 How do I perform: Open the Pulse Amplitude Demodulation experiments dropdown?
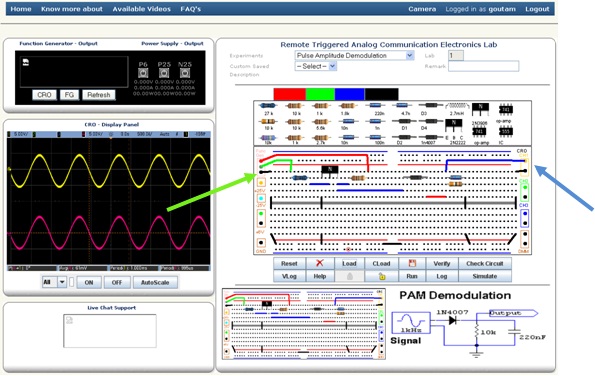point(354,55)
